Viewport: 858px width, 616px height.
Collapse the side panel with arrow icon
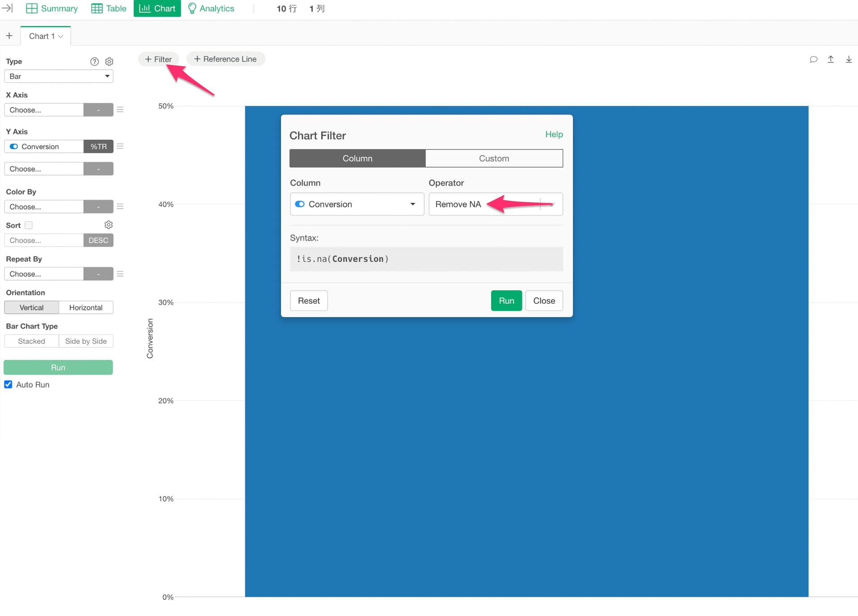[7, 8]
